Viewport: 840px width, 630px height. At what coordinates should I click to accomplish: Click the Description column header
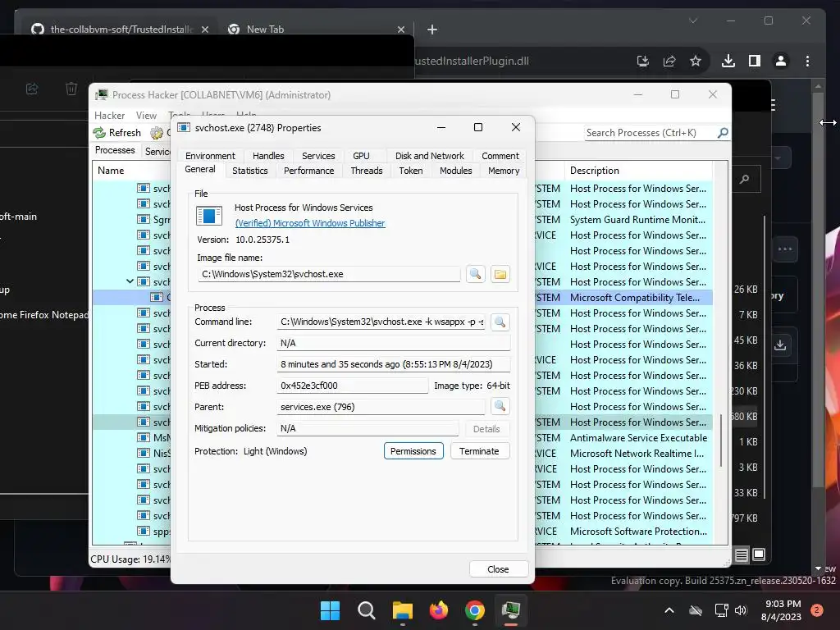[638, 171]
